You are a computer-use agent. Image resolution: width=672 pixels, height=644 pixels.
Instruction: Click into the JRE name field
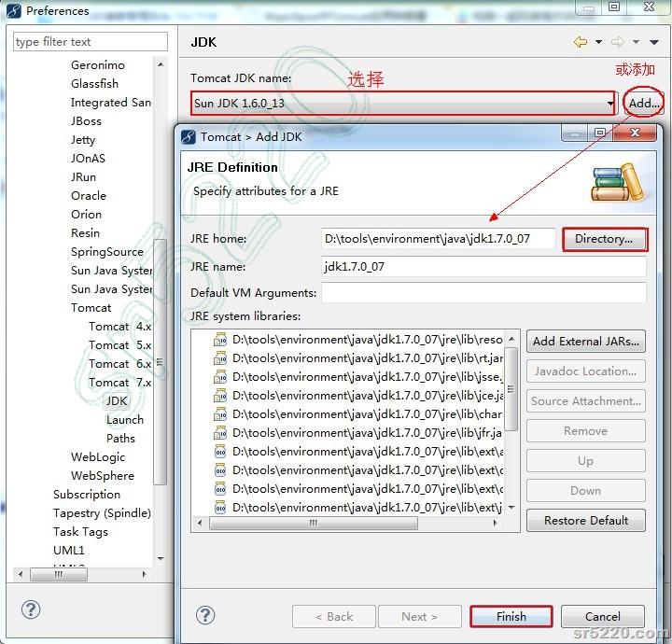pos(483,267)
